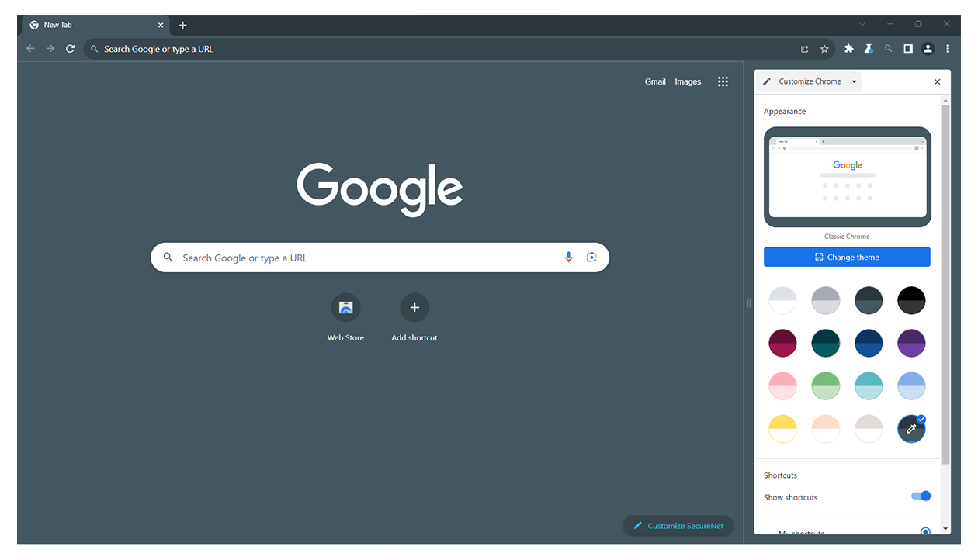Image resolution: width=978 pixels, height=560 pixels.
Task: Start voice search with microphone icon
Action: [569, 258]
